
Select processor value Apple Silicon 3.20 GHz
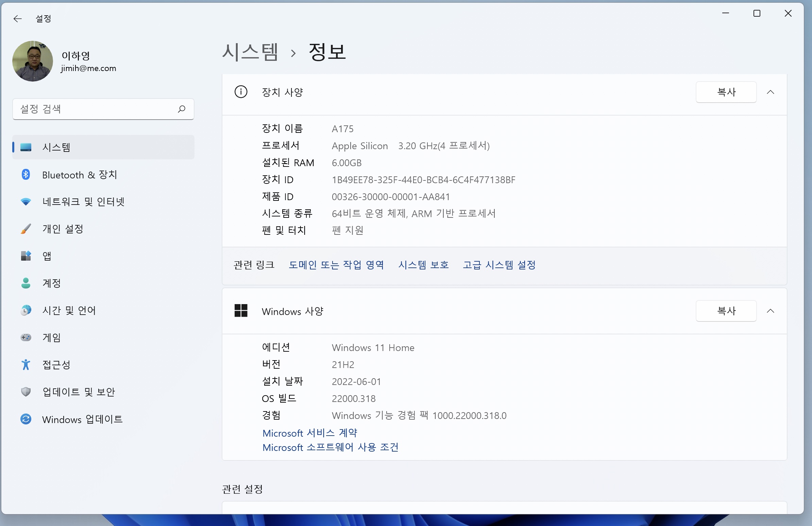[411, 146]
